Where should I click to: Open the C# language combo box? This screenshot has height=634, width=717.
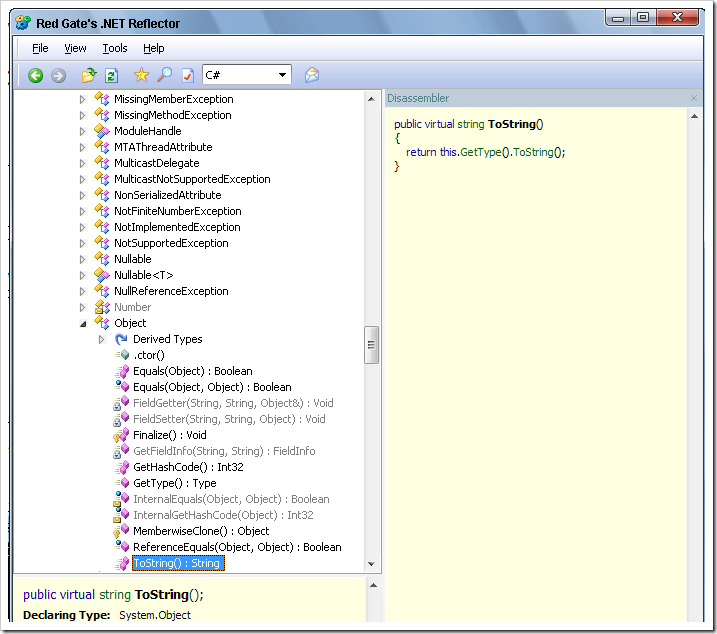(246, 75)
